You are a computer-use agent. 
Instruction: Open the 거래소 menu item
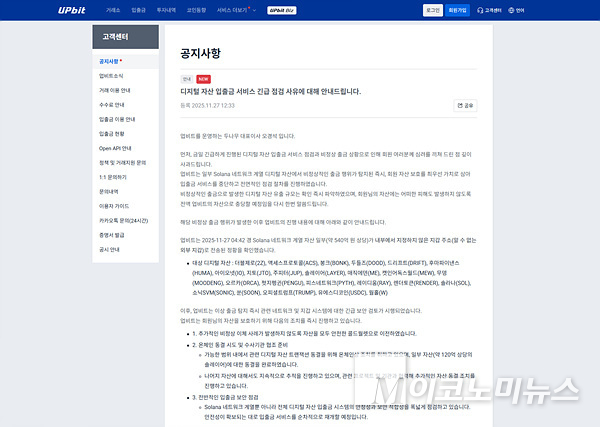(114, 9)
